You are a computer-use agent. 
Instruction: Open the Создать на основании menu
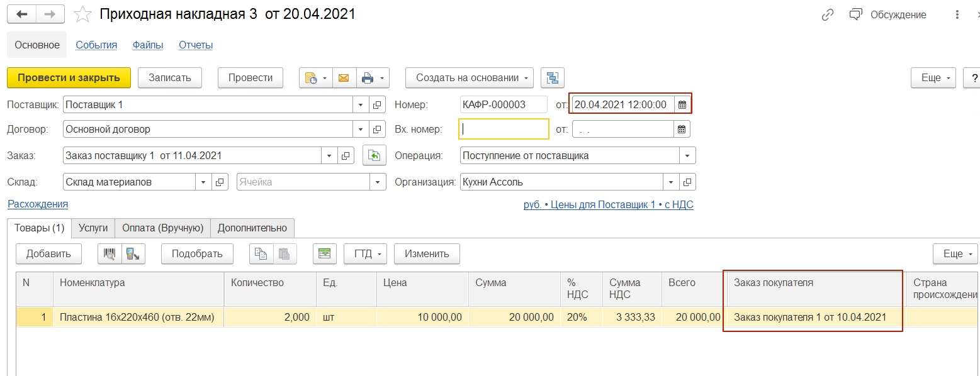point(469,78)
